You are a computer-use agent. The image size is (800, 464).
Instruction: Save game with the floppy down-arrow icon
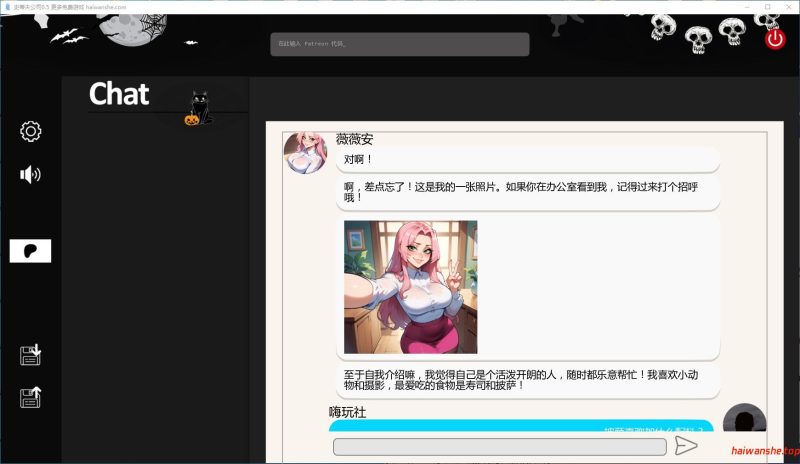pos(30,354)
